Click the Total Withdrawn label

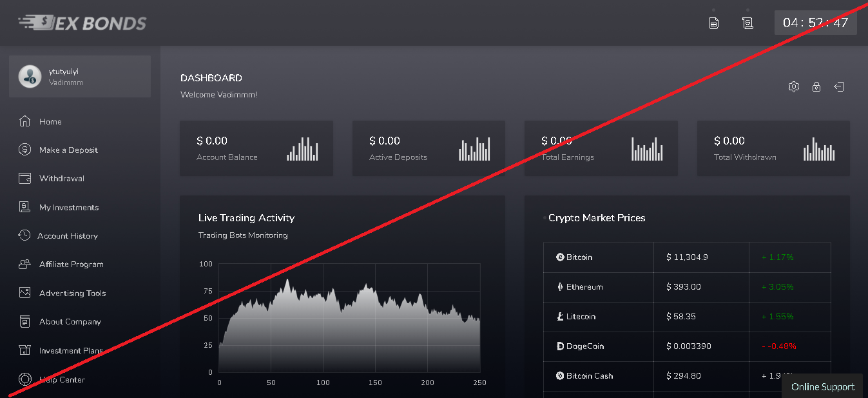745,157
